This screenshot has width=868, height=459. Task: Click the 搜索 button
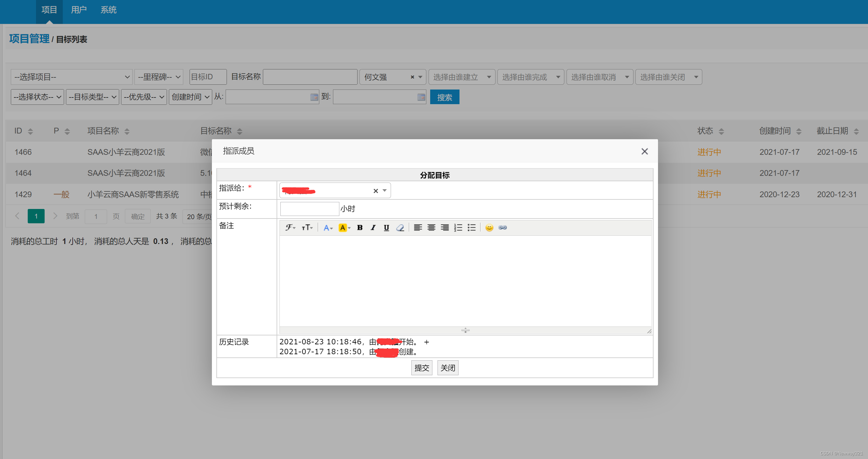(445, 97)
